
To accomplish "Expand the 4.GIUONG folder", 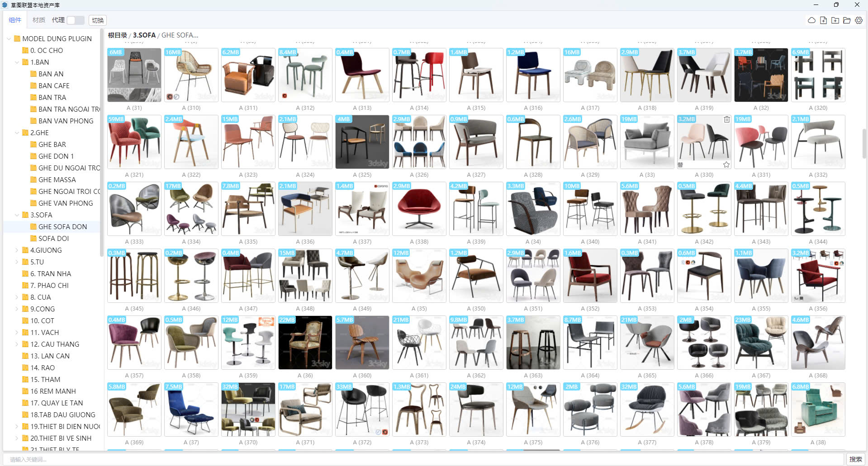I will coord(17,250).
